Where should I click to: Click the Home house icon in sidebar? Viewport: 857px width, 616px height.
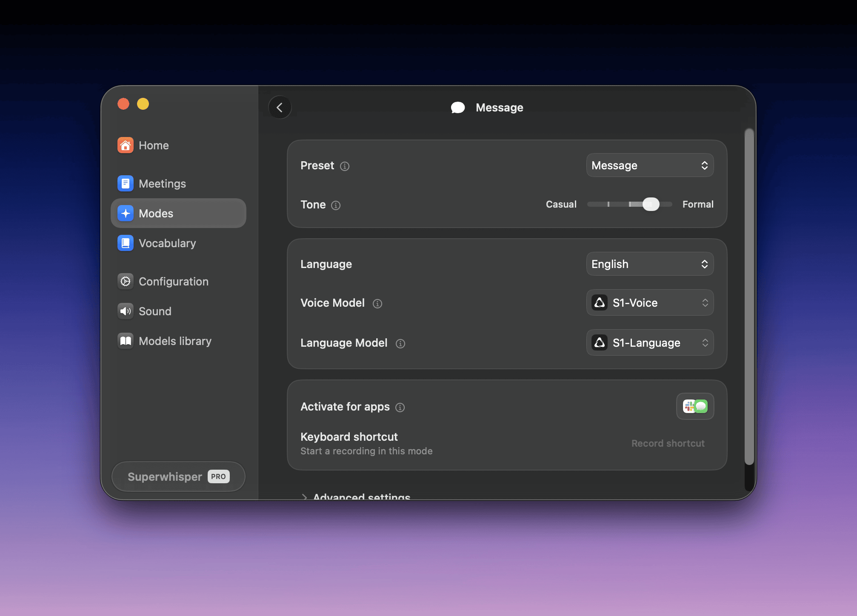tap(126, 145)
